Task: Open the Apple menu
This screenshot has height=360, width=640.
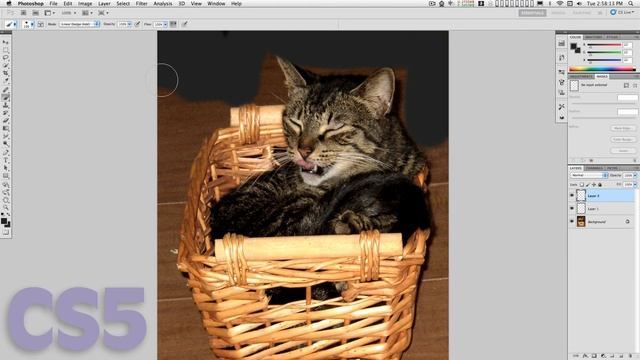Action: (9, 3)
